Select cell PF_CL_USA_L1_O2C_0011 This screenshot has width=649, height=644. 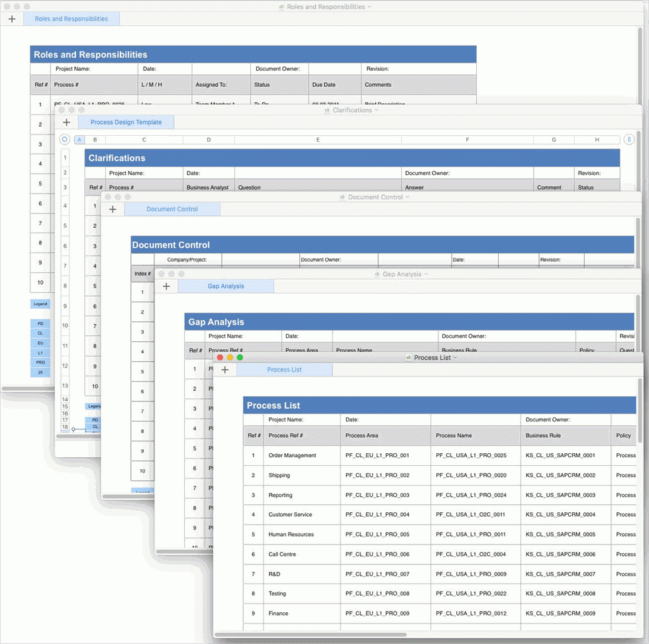475,514
